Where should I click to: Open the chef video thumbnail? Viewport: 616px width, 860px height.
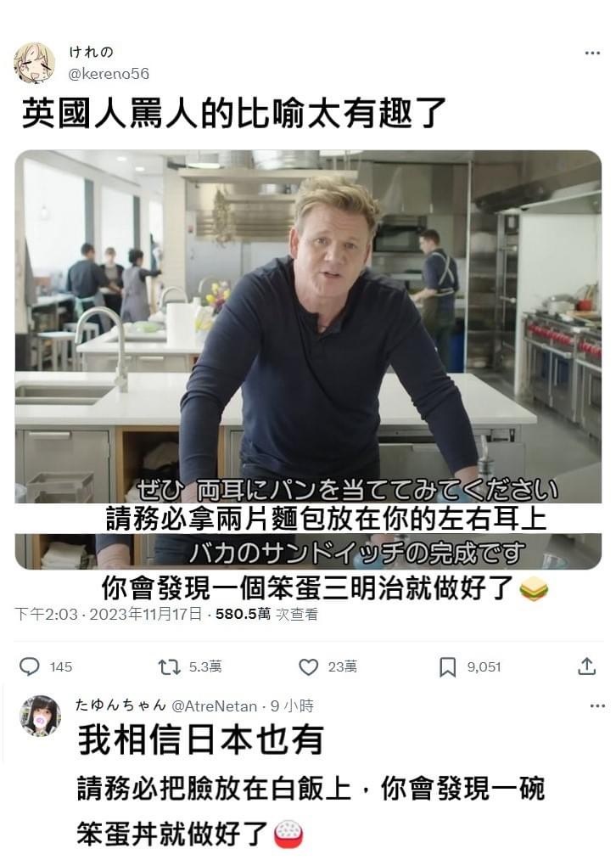[308, 359]
